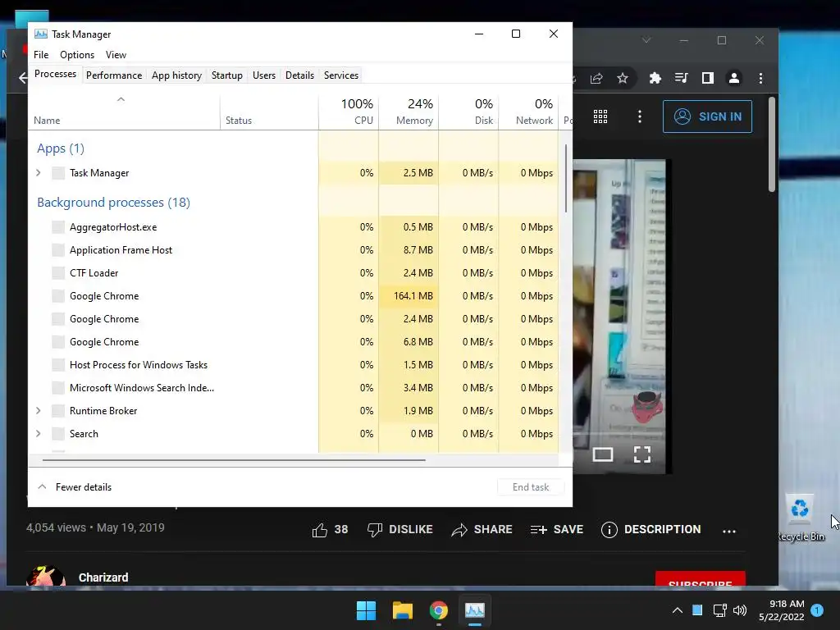Select the Google Chrome process using 164.1 MB
The width and height of the screenshot is (840, 630).
[293, 295]
